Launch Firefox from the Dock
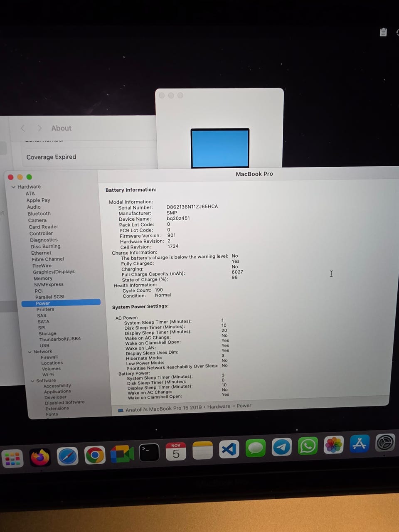Screen dimensions: 399x532 [40, 458]
